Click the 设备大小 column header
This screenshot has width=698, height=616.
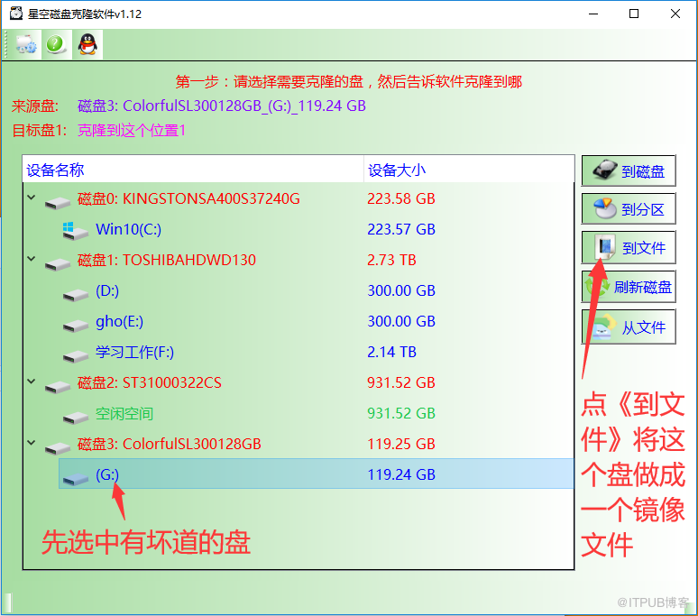click(469, 170)
